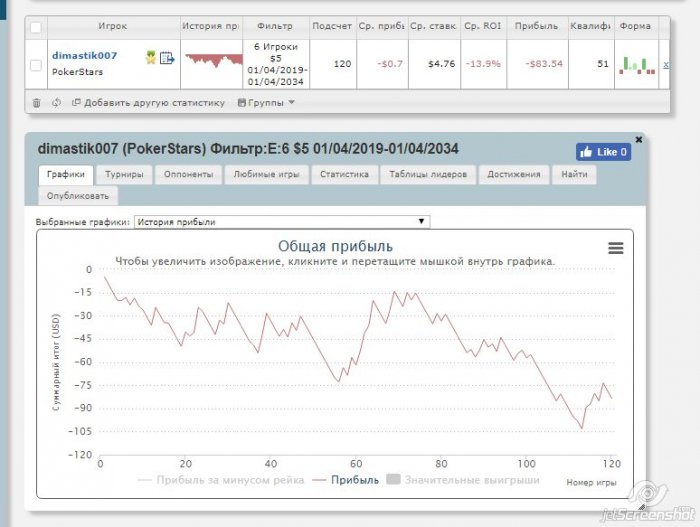Open the Таблицы лидеров tab

pos(428,174)
